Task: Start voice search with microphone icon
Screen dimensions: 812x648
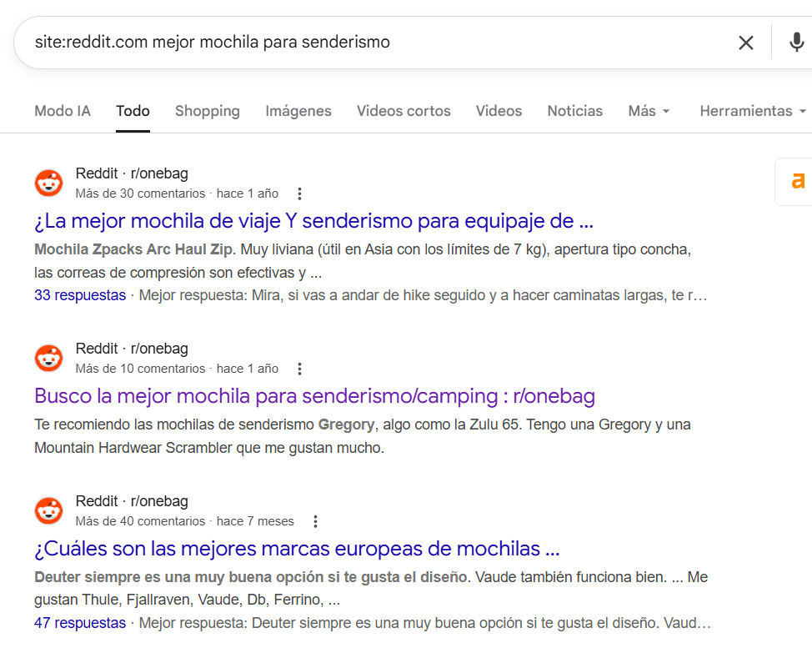Action: click(x=796, y=43)
